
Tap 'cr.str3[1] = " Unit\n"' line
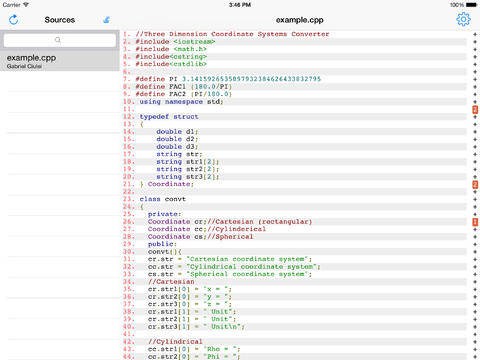196,327
